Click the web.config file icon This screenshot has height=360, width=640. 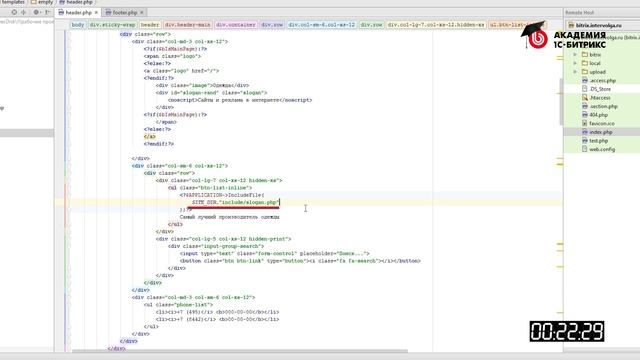[585, 149]
